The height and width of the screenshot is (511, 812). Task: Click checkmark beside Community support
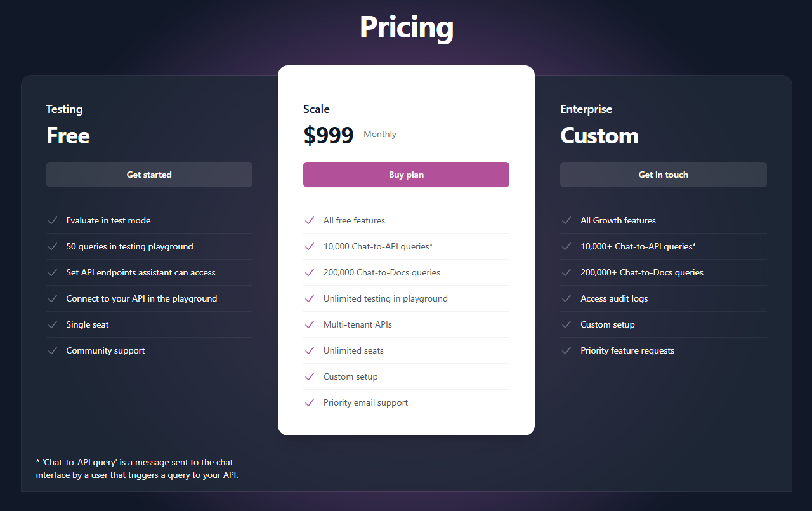53,350
